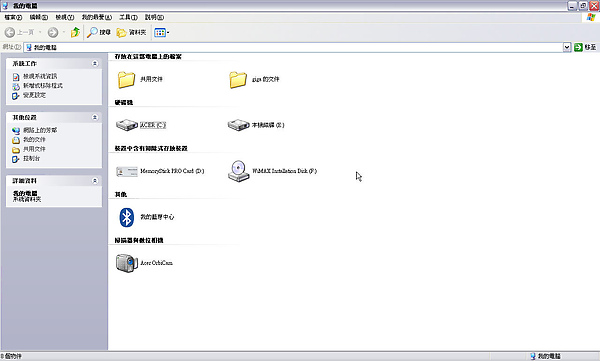
Task: Click the green 移至 Go button
Action: point(585,47)
